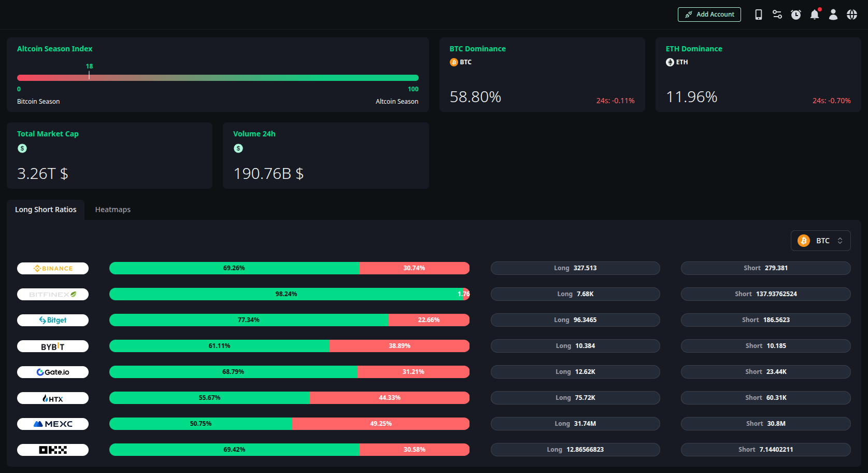Open the BTC coin selector dropdown
868x473 pixels.
(820, 240)
